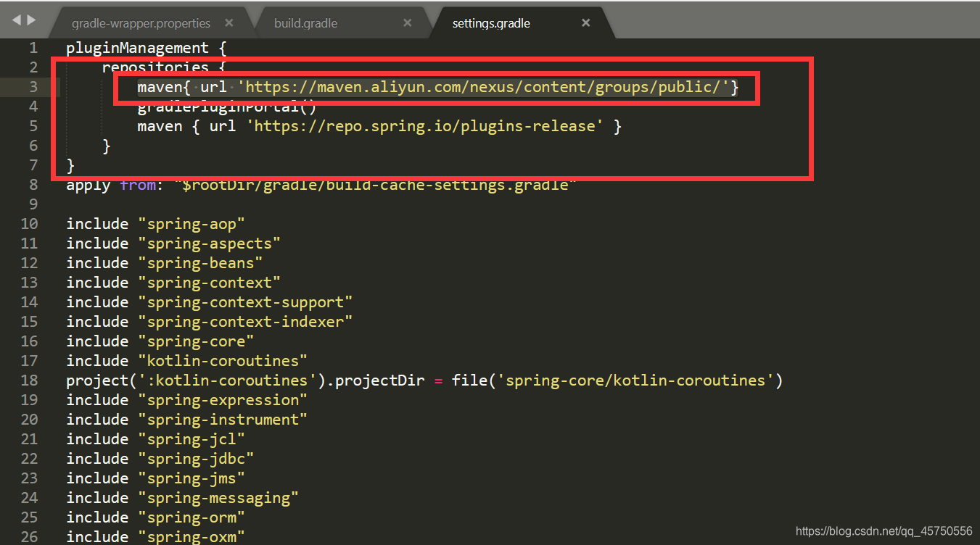This screenshot has width=980, height=545.
Task: Click line number 18 in the gutter
Action: pos(29,380)
